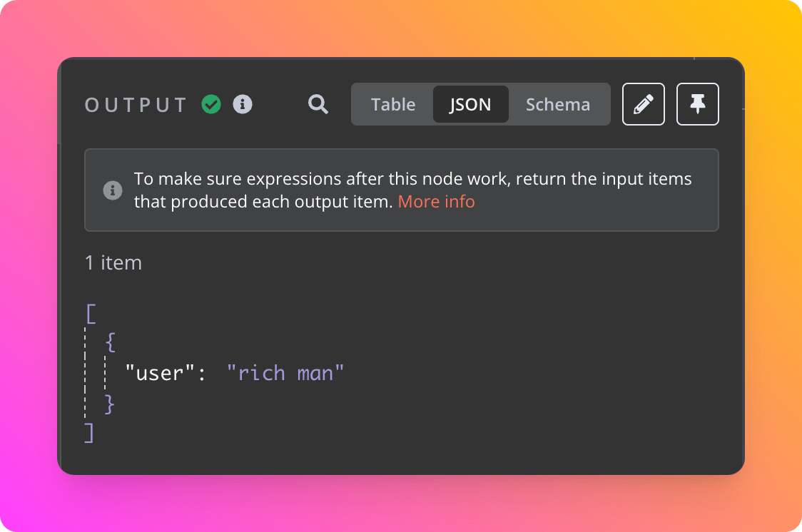Open the More info link
The width and height of the screenshot is (802, 532).
click(436, 201)
